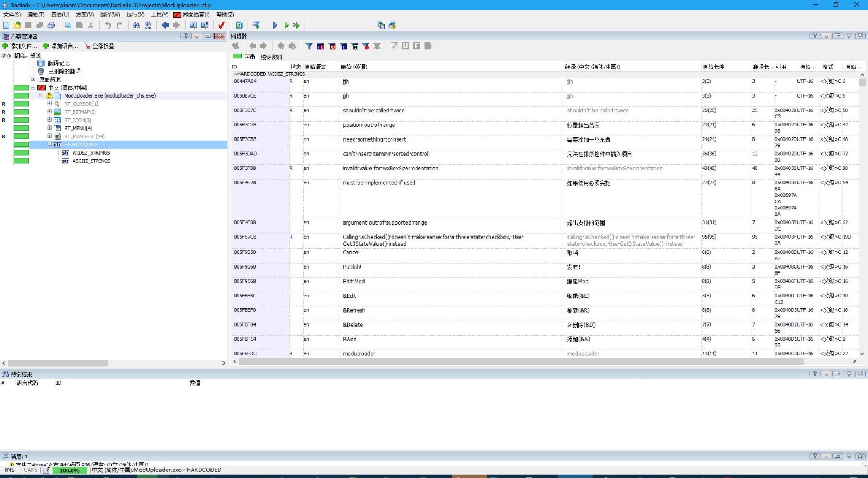
Task: Expand the RT_MENU[4] tree node
Action: (x=49, y=128)
